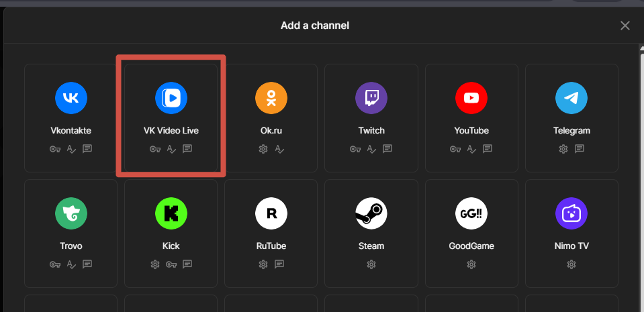Click the Steam channel label
This screenshot has width=644, height=312.
coord(371,246)
